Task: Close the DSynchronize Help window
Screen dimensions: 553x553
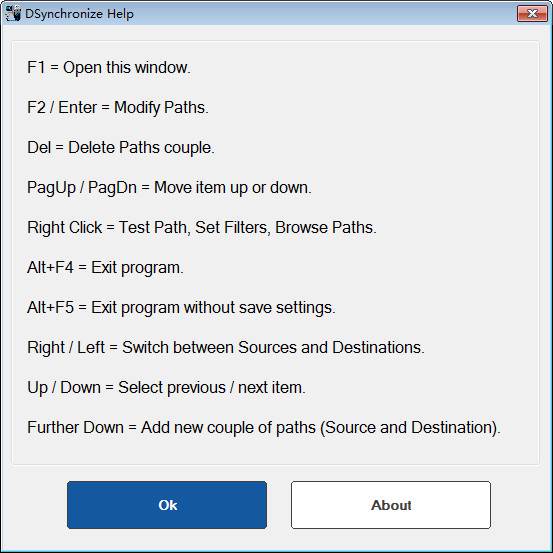Action: [532, 13]
